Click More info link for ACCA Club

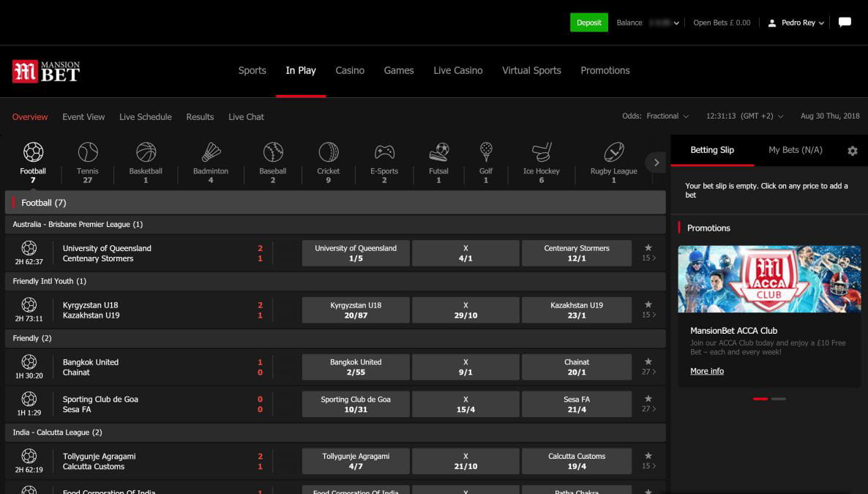[707, 371]
